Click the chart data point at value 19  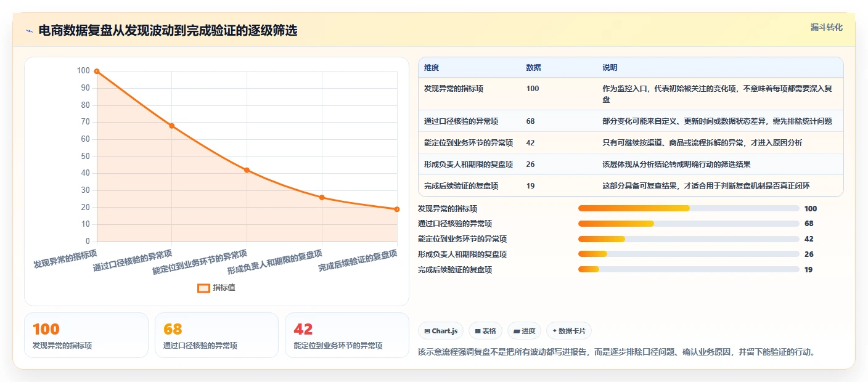(397, 209)
